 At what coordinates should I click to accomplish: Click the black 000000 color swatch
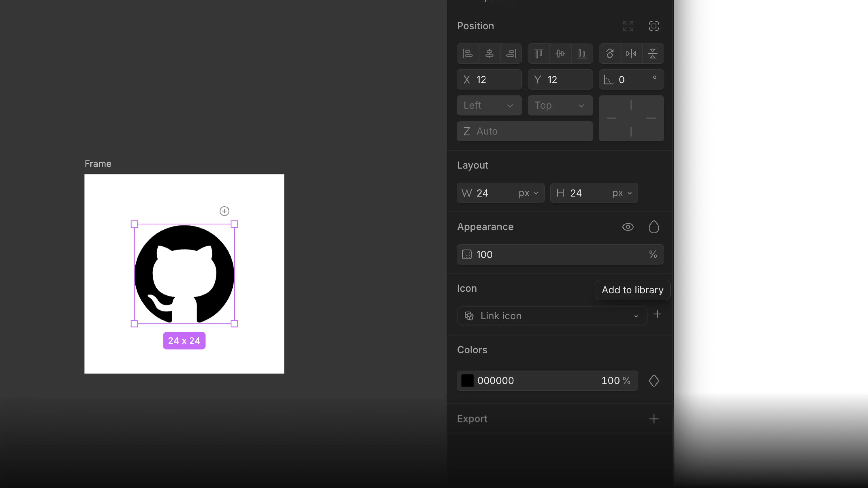tap(467, 381)
